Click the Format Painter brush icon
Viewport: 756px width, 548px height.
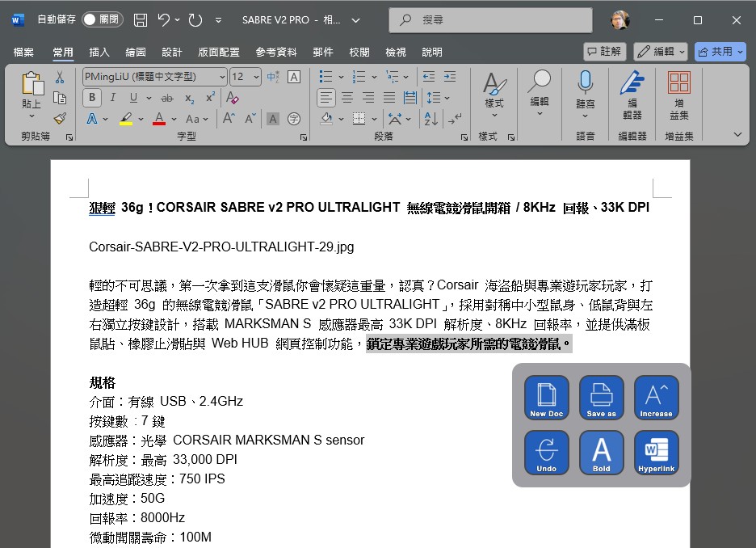60,118
